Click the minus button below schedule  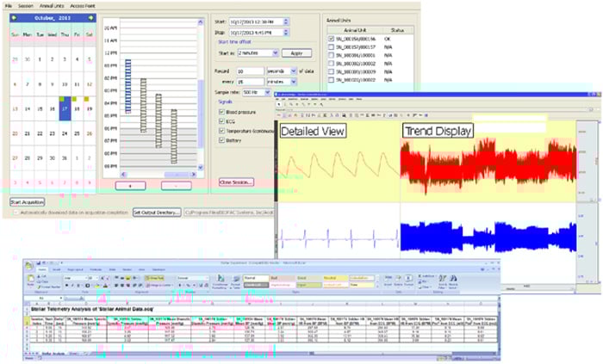coord(176,186)
